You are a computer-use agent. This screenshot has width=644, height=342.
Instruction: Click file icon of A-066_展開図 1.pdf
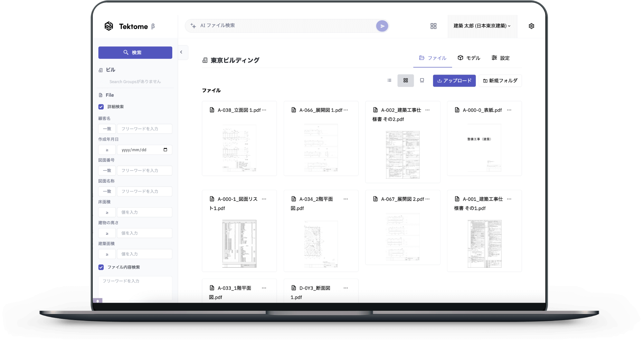pos(294,110)
